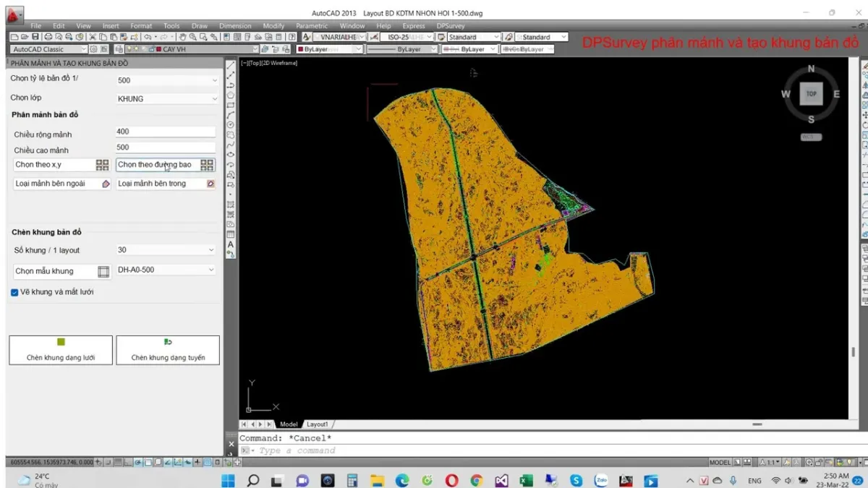Click the Chèn khung dạng lưới button
The image size is (868, 488).
(x=61, y=350)
